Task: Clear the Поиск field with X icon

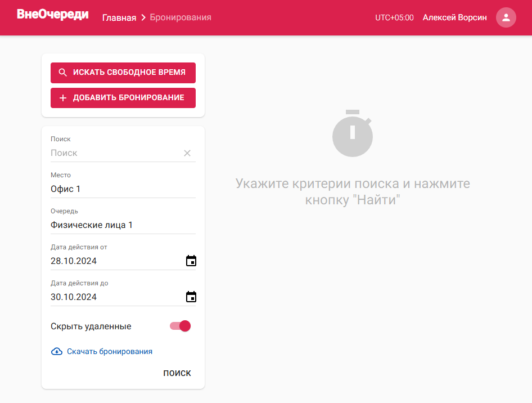Action: click(187, 153)
